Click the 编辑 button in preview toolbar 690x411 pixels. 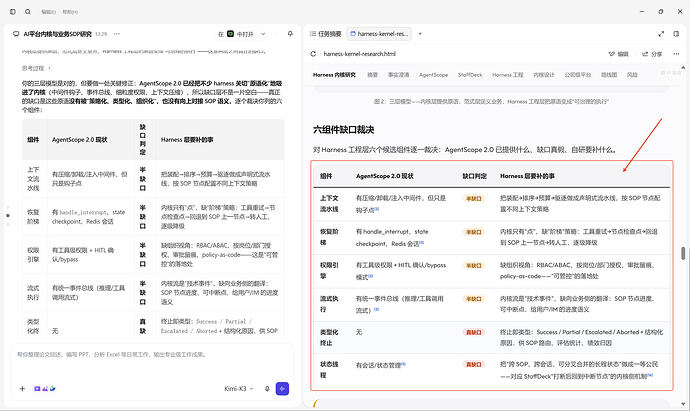619,54
